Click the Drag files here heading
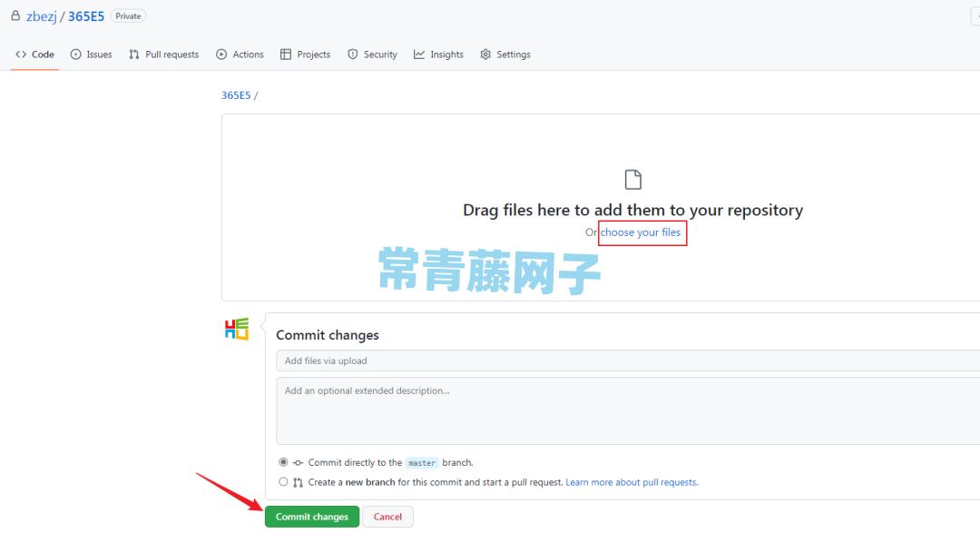The height and width of the screenshot is (543, 980). pyautogui.click(x=633, y=210)
